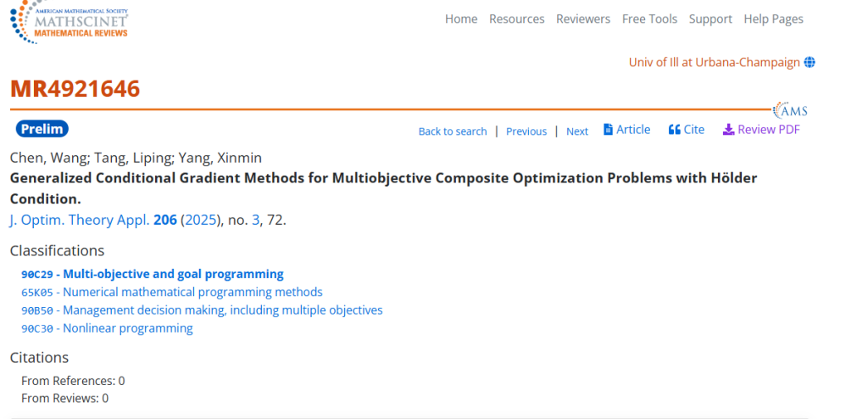Open classification 65K05 Numerical mathematical programming methods
This screenshot has width=868, height=419.
point(172,292)
